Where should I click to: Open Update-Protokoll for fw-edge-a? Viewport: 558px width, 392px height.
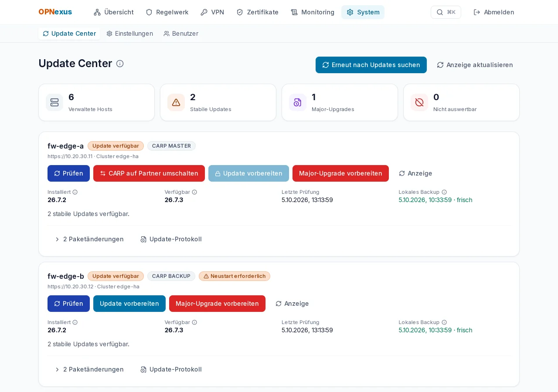(x=171, y=239)
